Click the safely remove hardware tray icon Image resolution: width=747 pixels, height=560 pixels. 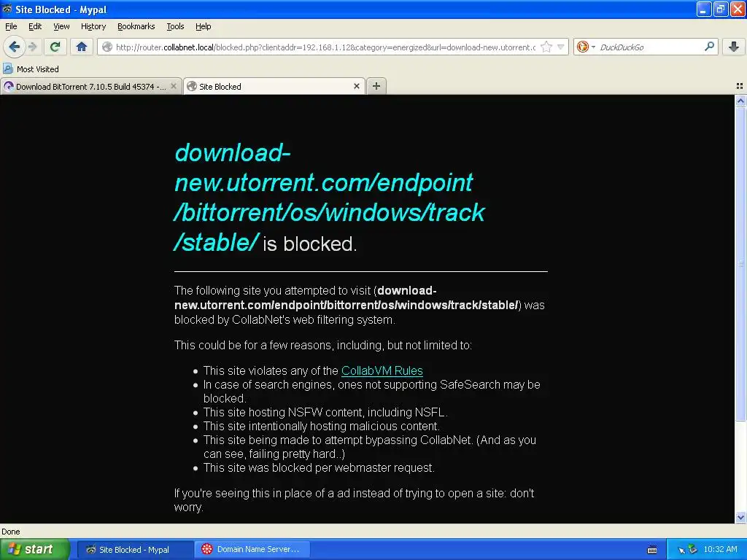pyautogui.click(x=693, y=550)
